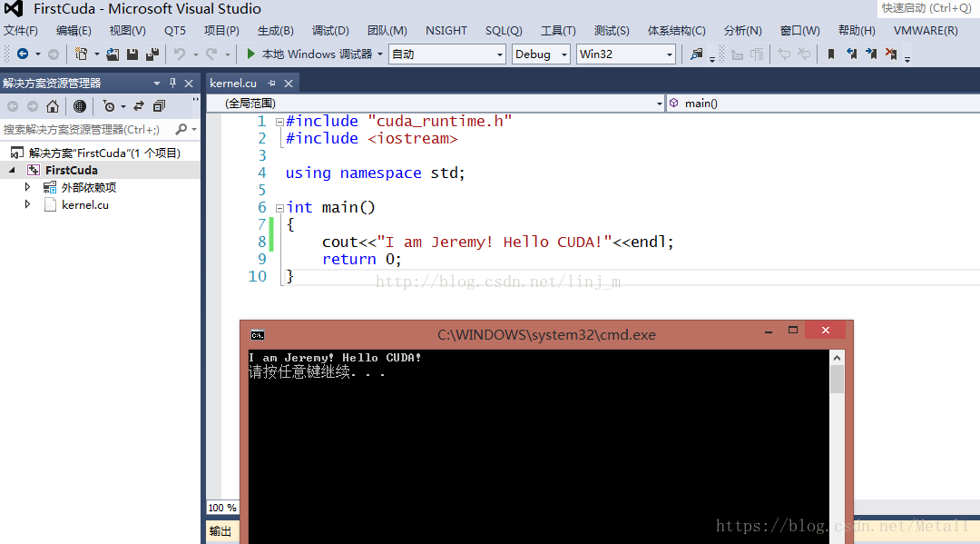This screenshot has width=980, height=544.
Task: Open the Debug configuration dropdown
Action: pos(563,54)
